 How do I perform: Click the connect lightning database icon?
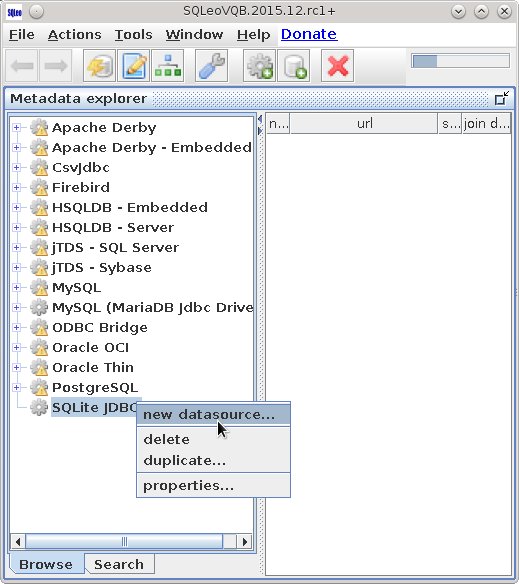click(99, 66)
